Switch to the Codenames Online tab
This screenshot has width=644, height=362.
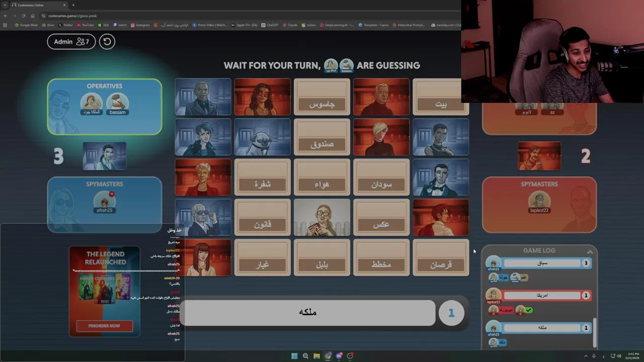(x=39, y=5)
